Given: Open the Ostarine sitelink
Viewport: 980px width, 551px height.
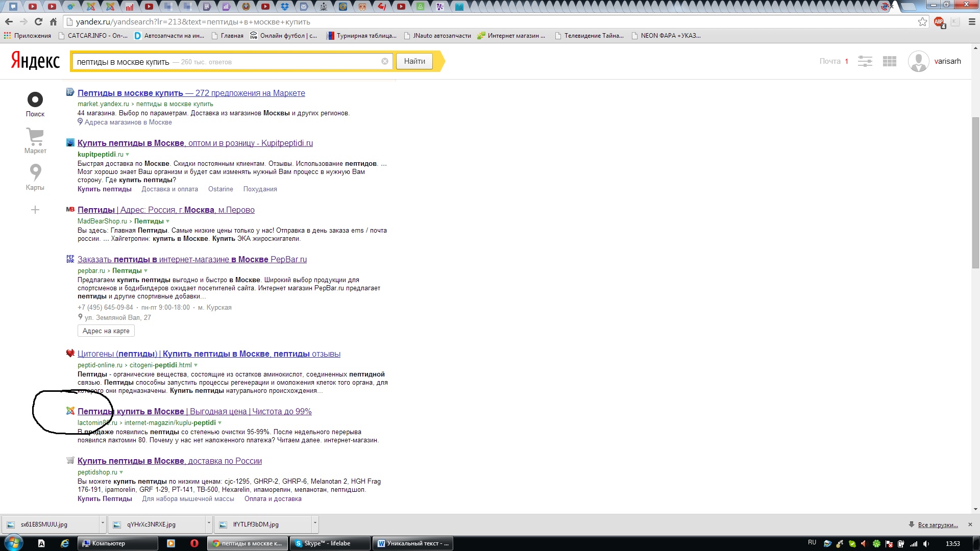Looking at the screenshot, I should pos(220,189).
